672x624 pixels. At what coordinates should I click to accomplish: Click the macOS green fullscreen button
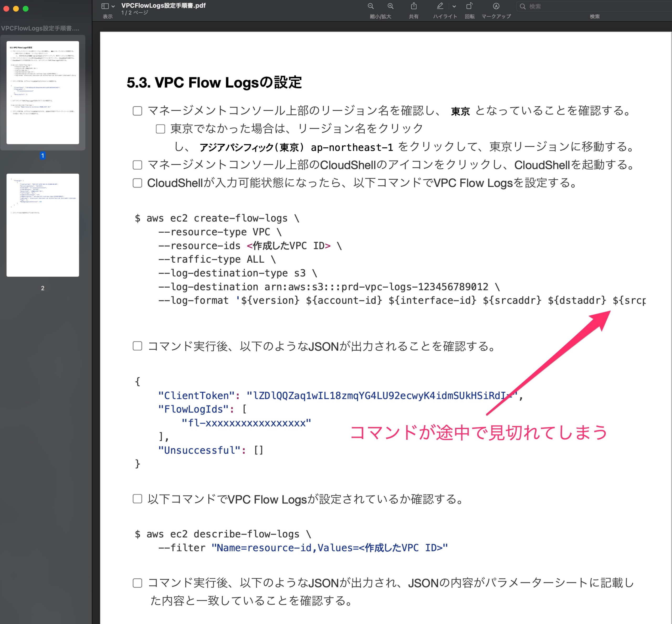click(26, 8)
